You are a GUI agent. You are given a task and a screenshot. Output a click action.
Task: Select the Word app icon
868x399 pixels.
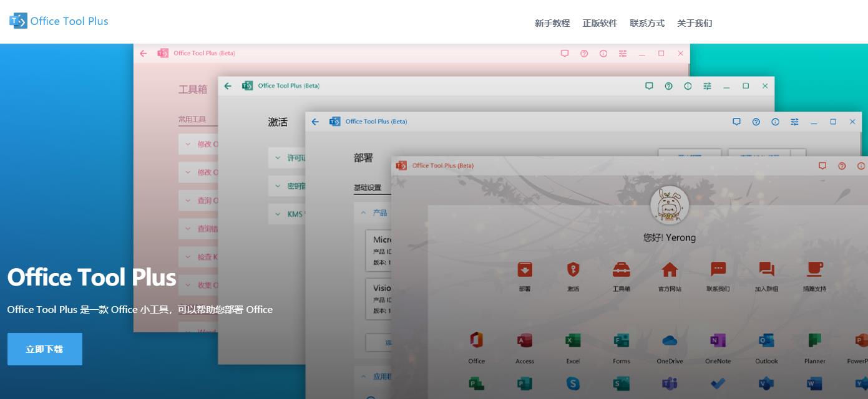(x=815, y=383)
